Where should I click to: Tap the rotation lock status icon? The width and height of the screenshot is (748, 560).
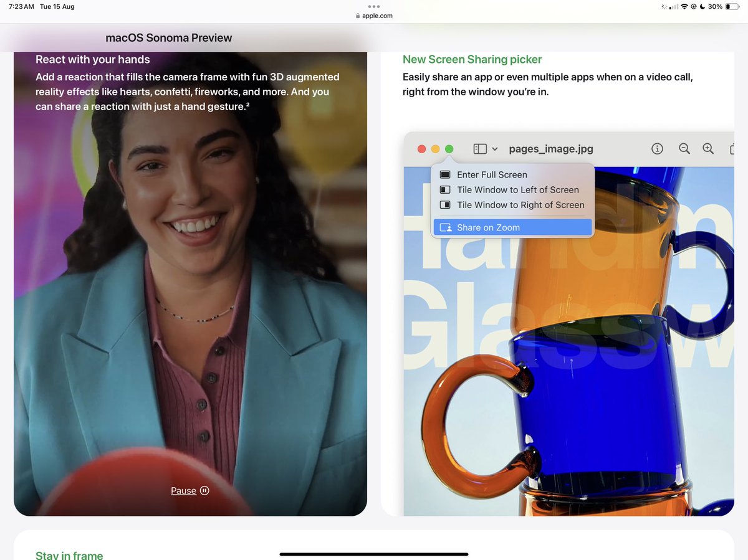(x=694, y=6)
